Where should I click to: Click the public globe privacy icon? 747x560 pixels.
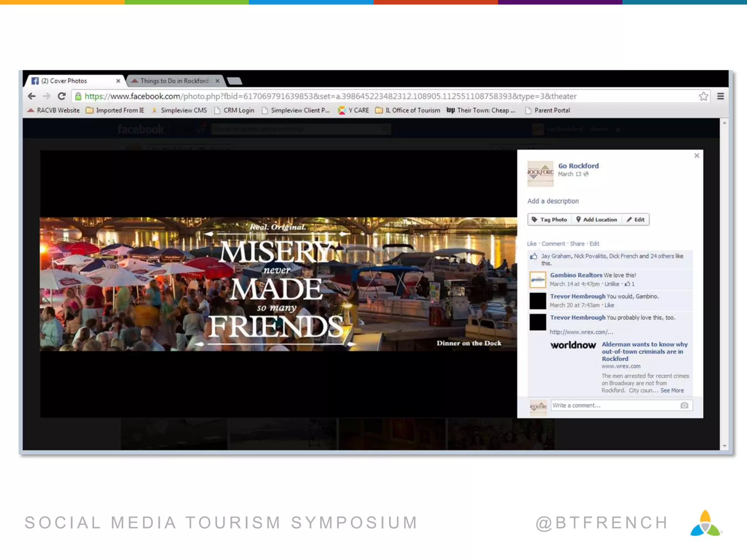tap(586, 174)
